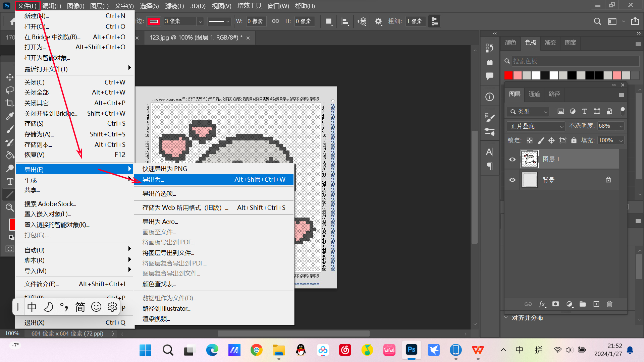Toggle pixel layer filter
644x362 pixels.
coord(561,111)
